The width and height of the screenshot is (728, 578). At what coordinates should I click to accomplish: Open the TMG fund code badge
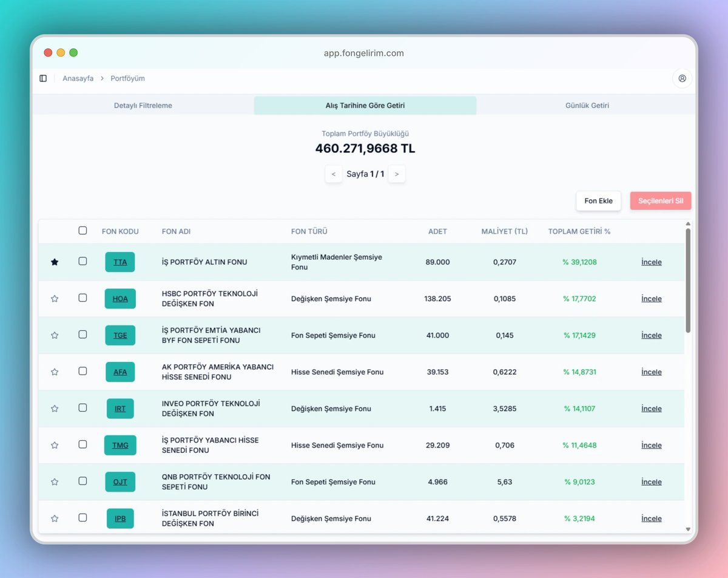click(x=120, y=445)
